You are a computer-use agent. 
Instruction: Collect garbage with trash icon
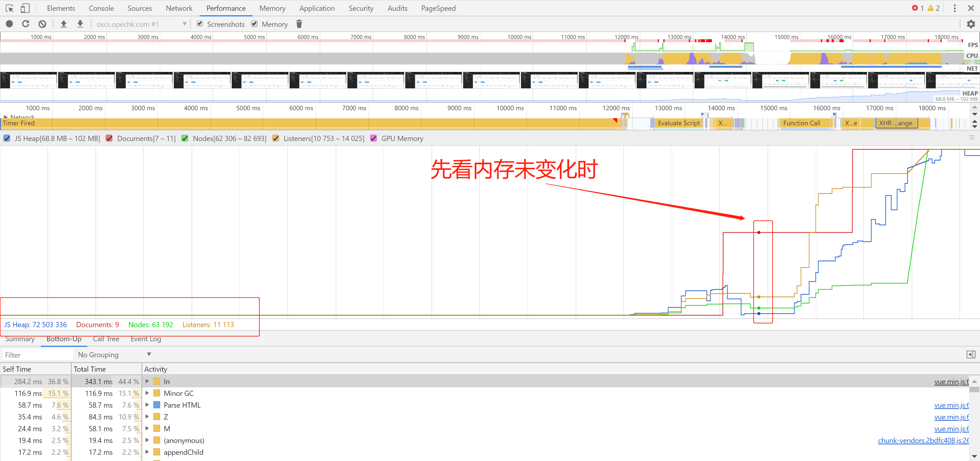[299, 24]
